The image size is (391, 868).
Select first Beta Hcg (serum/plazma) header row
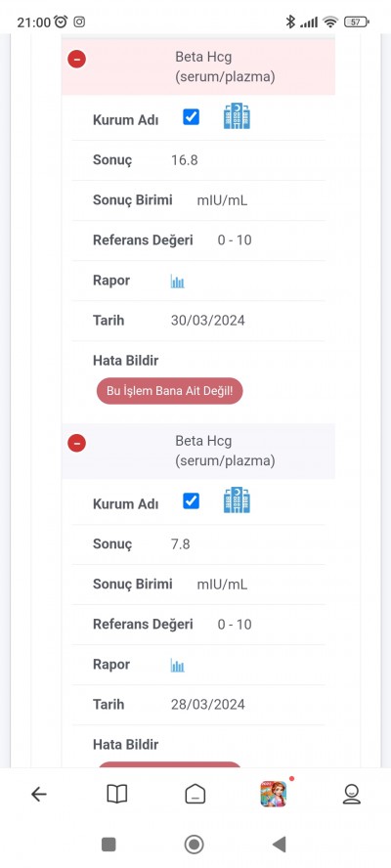pyautogui.click(x=198, y=66)
